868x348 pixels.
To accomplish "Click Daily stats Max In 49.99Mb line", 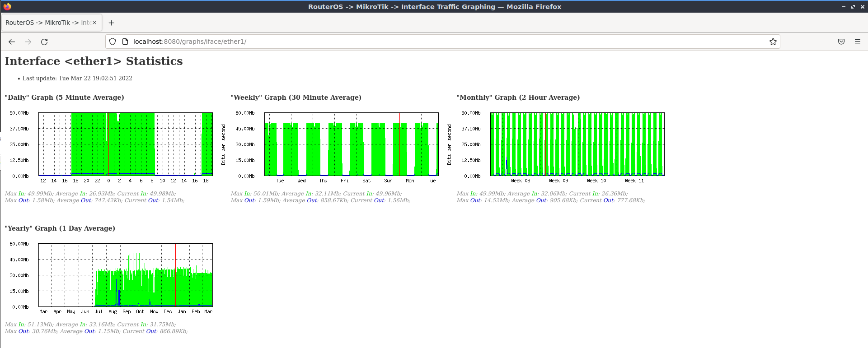I will [90, 194].
